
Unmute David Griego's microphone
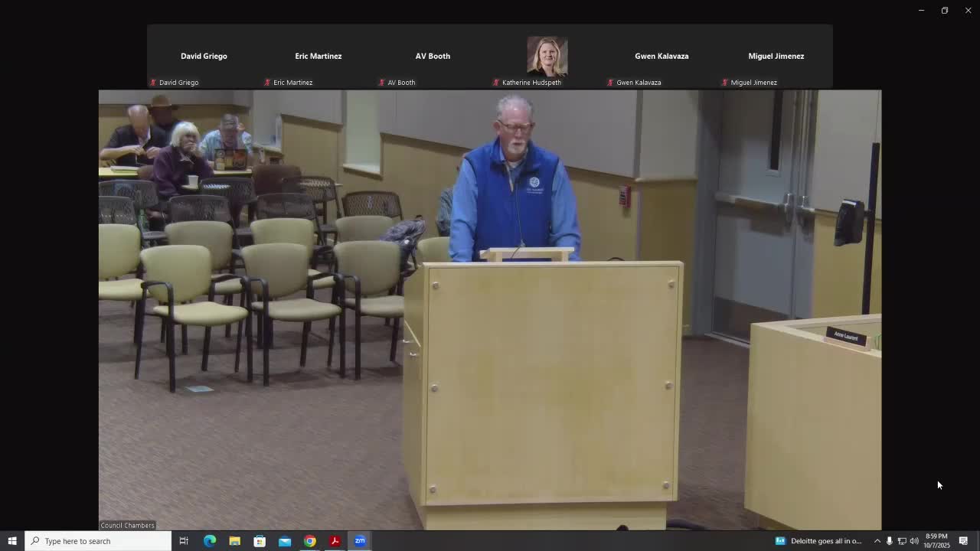tap(152, 82)
